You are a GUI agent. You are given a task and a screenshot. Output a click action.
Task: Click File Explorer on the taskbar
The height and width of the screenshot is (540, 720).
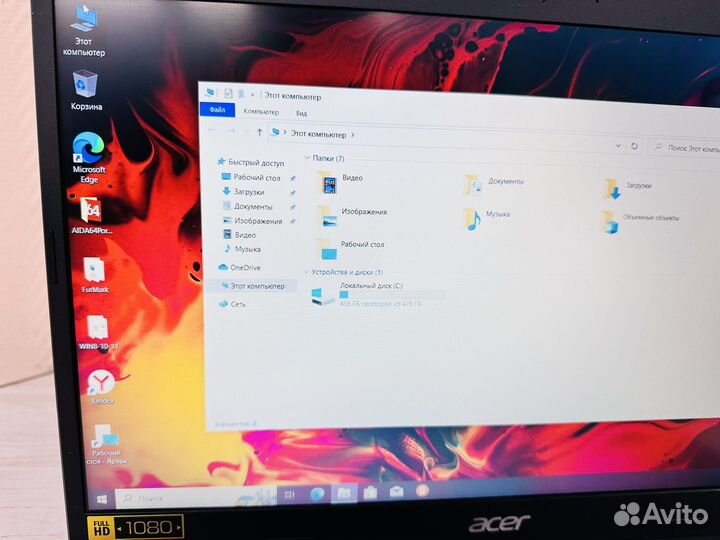click(344, 494)
